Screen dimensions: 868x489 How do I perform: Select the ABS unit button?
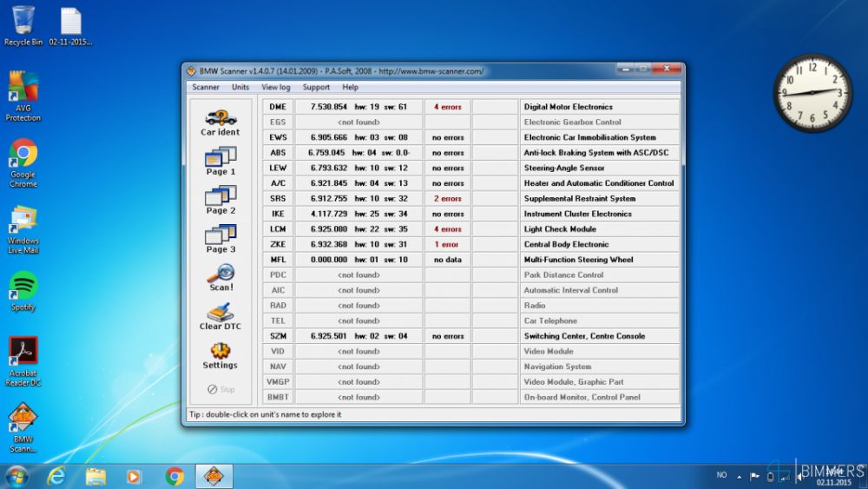278,153
